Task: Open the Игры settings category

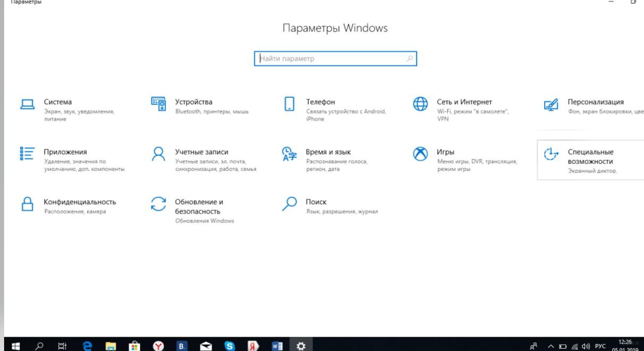Action: click(x=465, y=160)
